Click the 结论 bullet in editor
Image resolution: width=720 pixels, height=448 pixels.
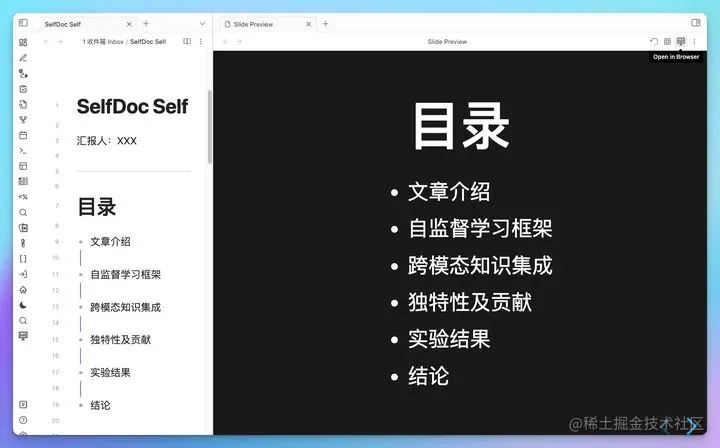(x=100, y=405)
